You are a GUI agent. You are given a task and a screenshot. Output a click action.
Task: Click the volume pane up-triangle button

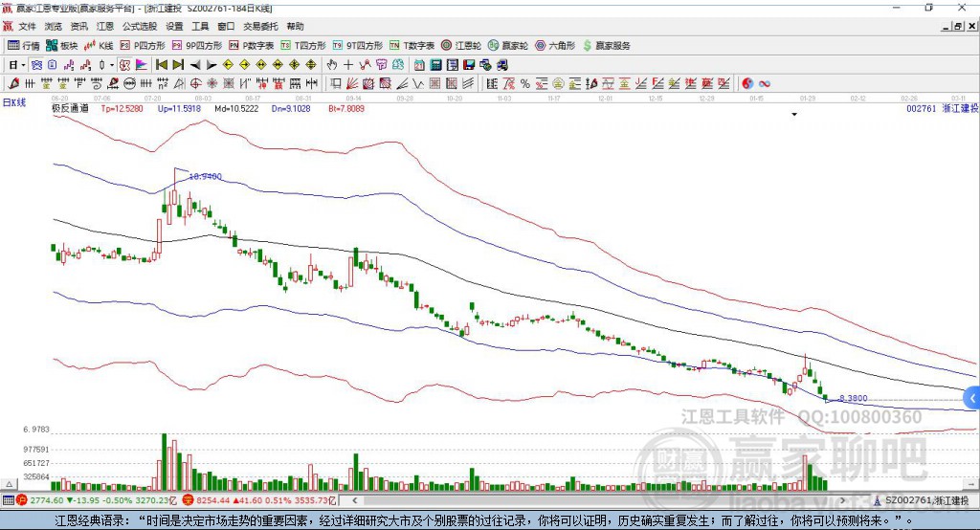click(x=9, y=484)
